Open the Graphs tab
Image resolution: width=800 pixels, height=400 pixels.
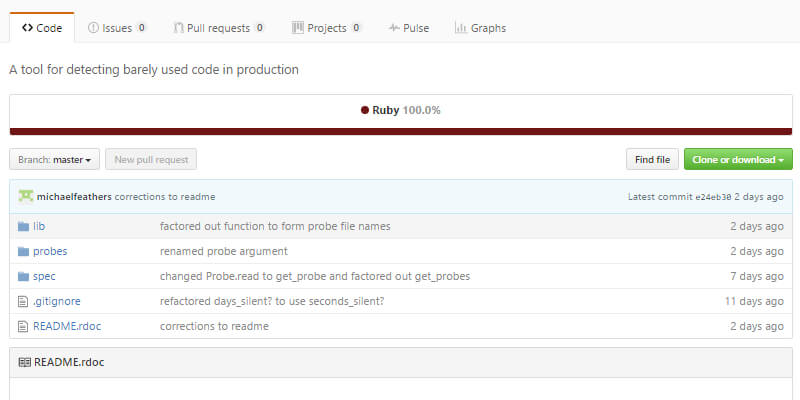coord(480,28)
